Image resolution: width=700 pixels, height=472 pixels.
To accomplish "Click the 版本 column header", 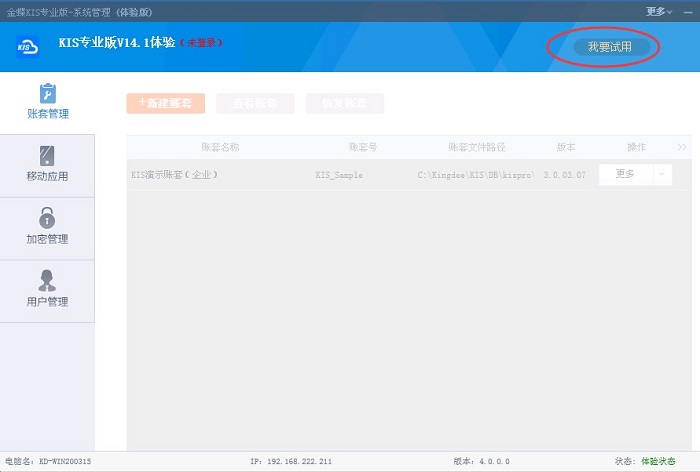I will point(566,147).
